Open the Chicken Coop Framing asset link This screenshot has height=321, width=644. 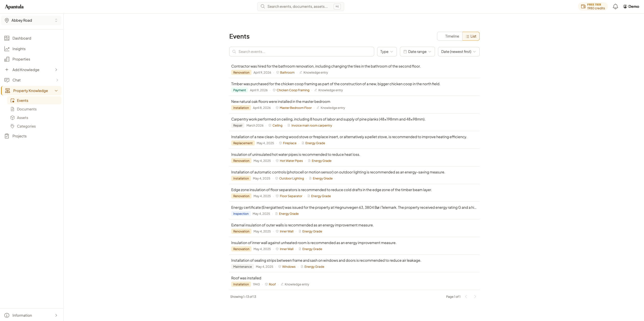(293, 90)
